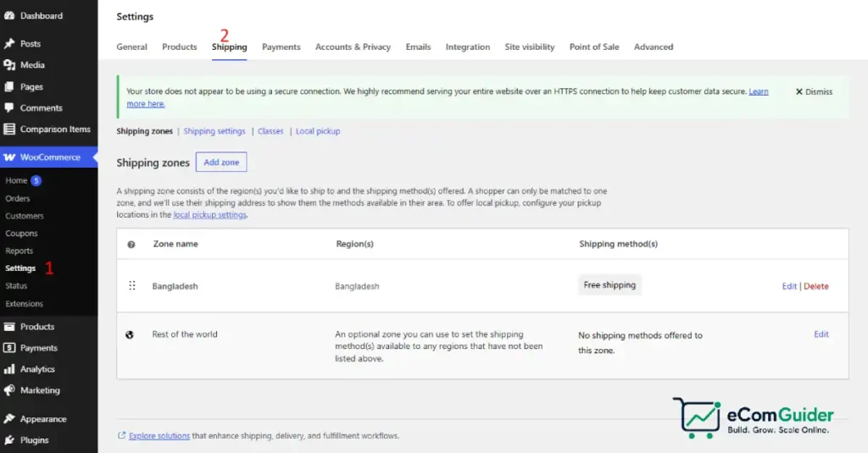The image size is (868, 453).
Task: Click the Region(s) column header
Action: coord(355,244)
